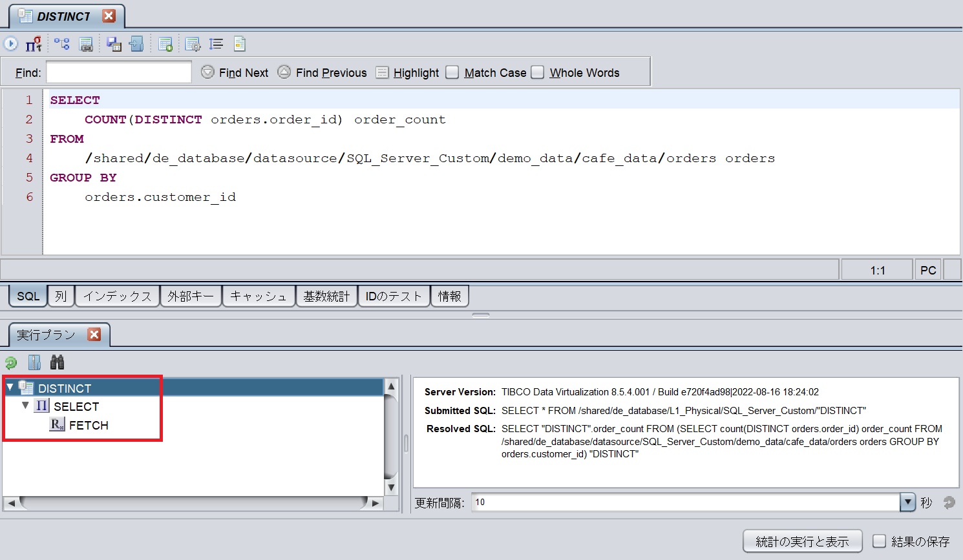Close the DISTINCT editor tab

[109, 16]
